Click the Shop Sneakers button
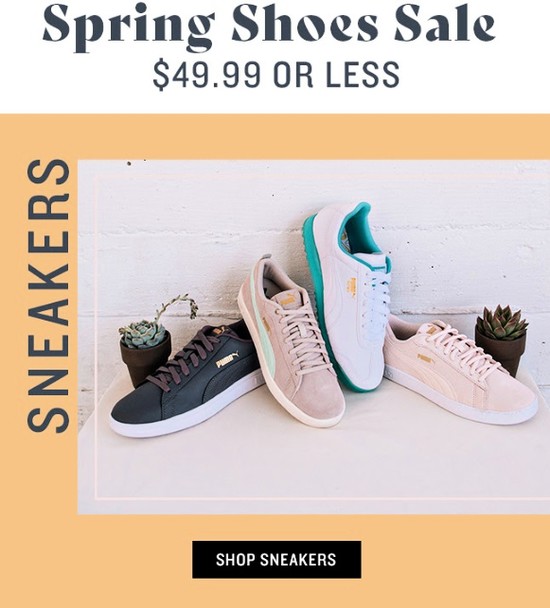Image resolution: width=550 pixels, height=608 pixels. click(x=277, y=560)
